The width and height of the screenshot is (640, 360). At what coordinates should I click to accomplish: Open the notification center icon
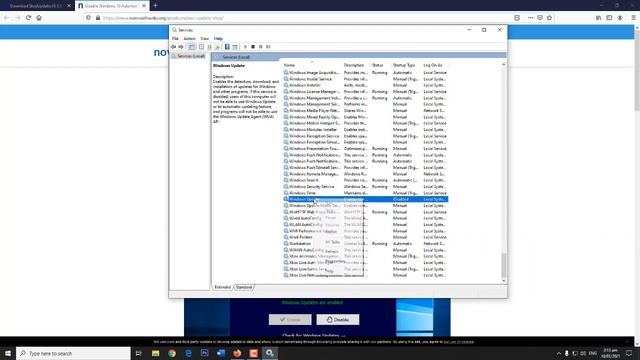click(x=629, y=353)
